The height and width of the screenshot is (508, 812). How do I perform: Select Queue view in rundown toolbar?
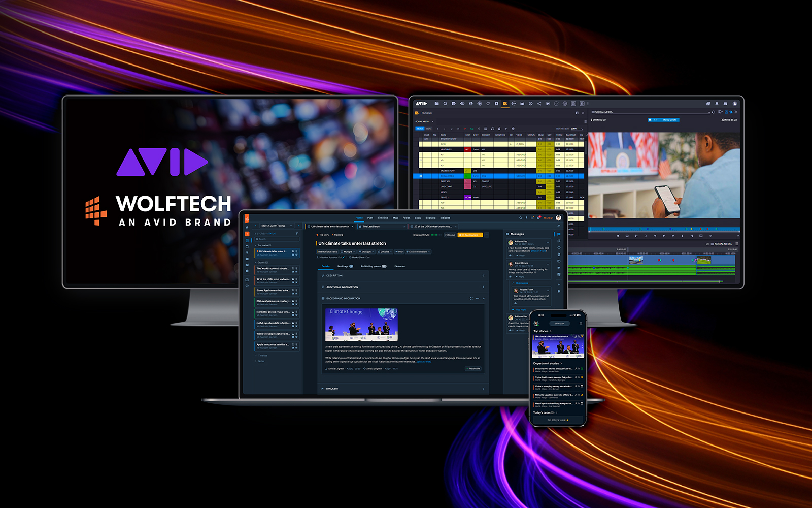[420, 129]
